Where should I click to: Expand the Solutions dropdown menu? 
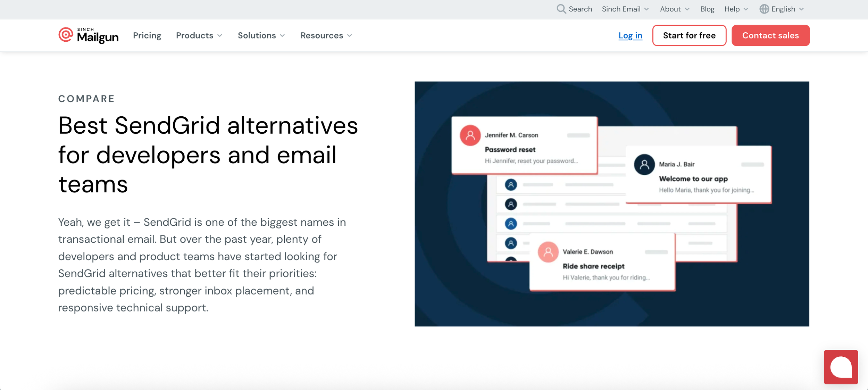(261, 35)
